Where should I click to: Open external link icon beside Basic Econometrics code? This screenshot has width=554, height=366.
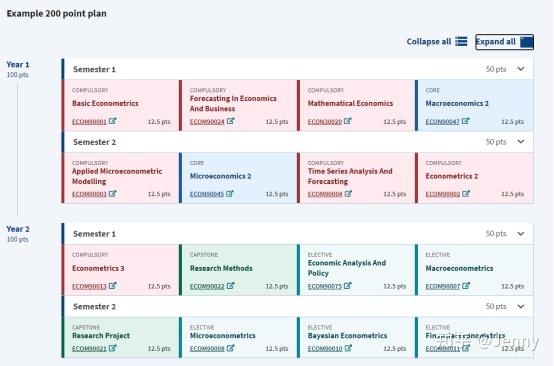click(x=112, y=121)
